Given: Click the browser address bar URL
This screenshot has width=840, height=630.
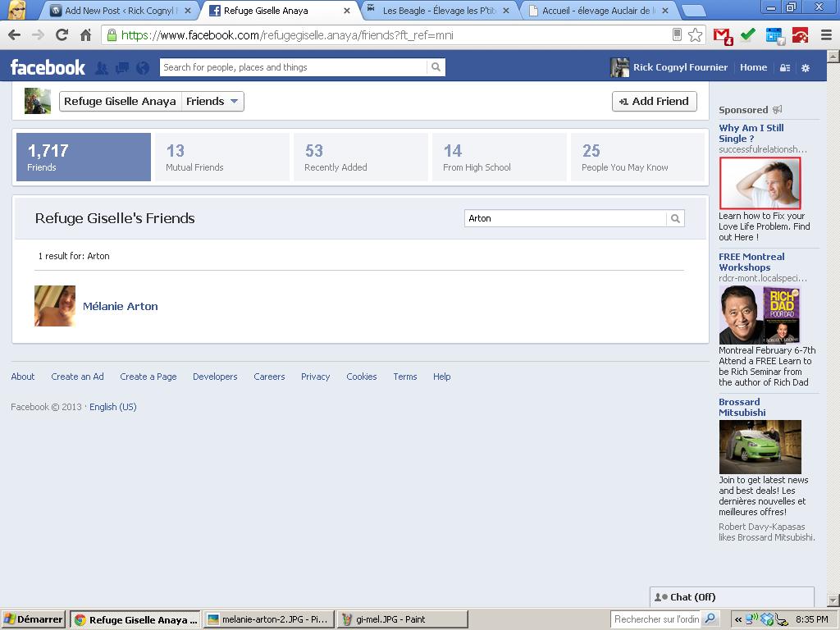Looking at the screenshot, I should pyautogui.click(x=286, y=35).
